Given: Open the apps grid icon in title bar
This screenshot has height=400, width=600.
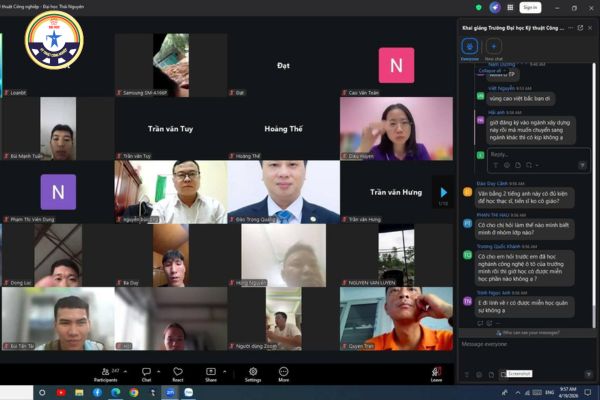Looking at the screenshot, I should (510, 7).
